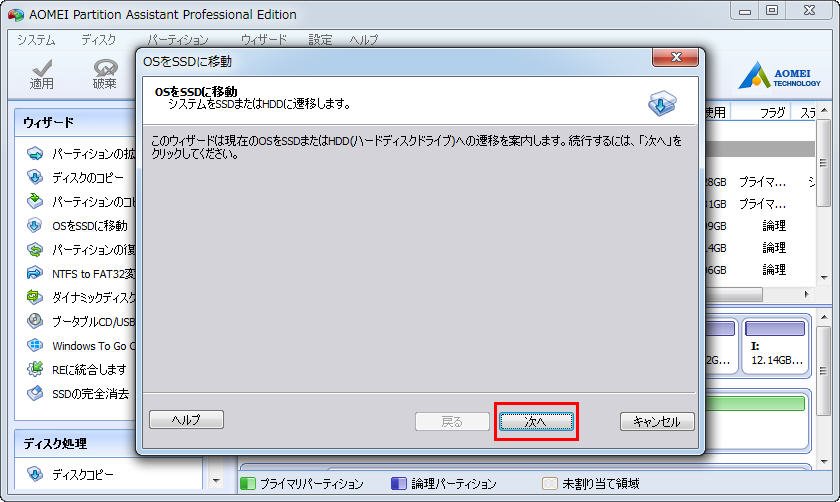The width and height of the screenshot is (840, 502).
Task: Click the 破棄 discard toolbar icon
Action: 105,68
